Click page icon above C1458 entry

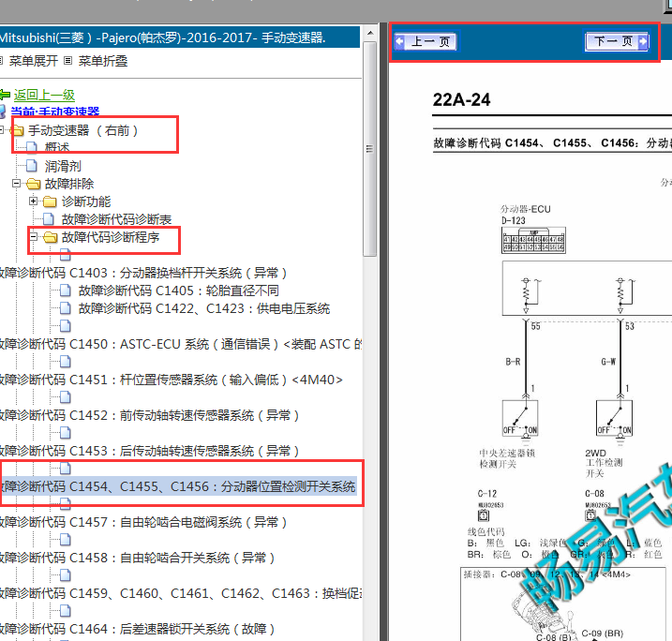tap(66, 540)
